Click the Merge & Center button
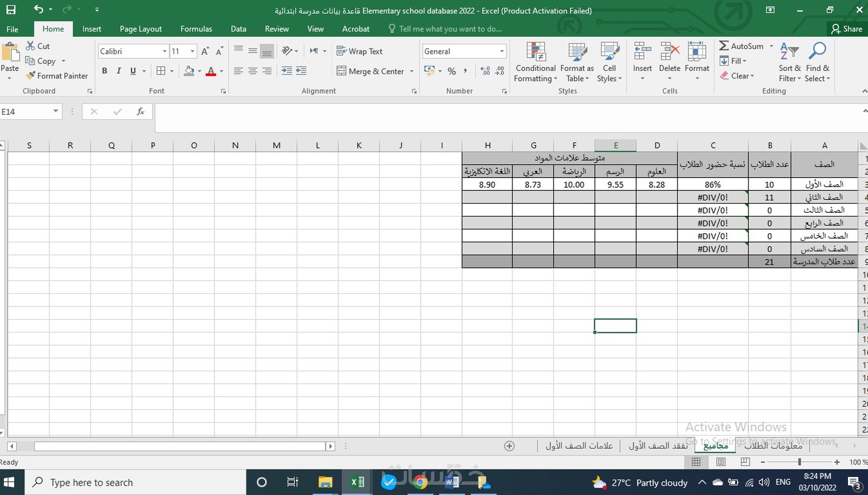Viewport: 868px width, 495px height. point(371,71)
